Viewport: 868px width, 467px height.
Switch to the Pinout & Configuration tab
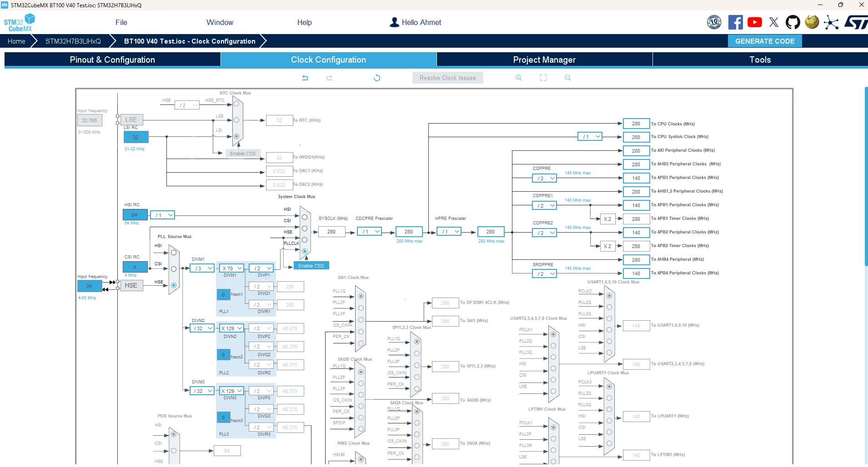click(x=112, y=60)
